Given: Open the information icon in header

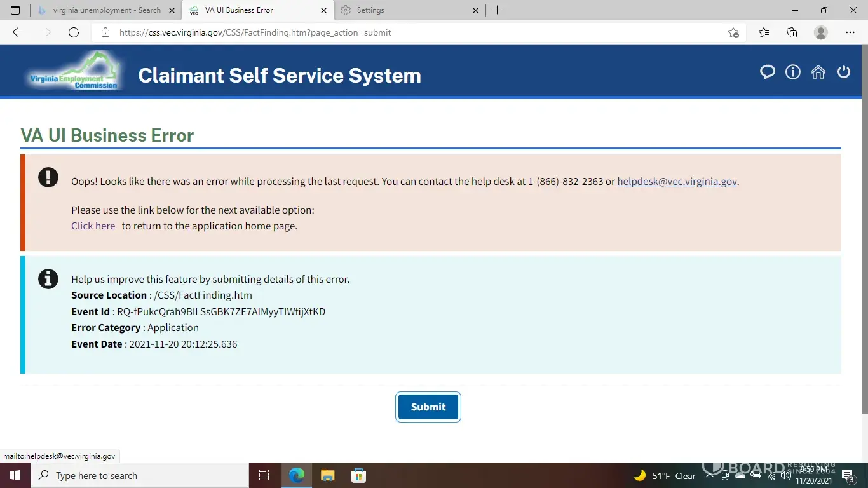Looking at the screenshot, I should pyautogui.click(x=793, y=72).
